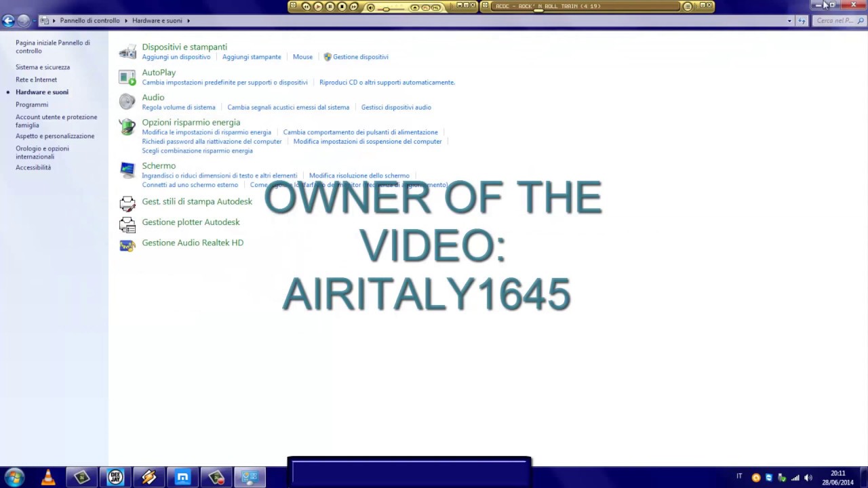Skip to next track in Winamp
The width and height of the screenshot is (868, 488).
[353, 7]
